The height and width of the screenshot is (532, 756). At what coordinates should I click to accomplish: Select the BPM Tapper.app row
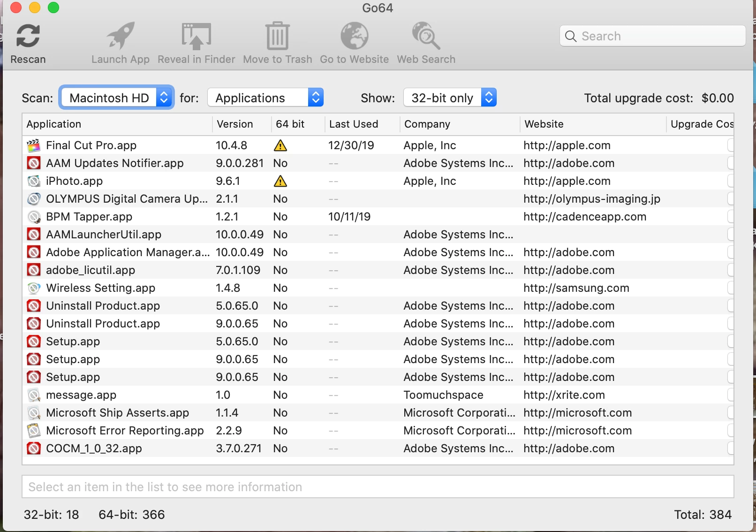tap(378, 217)
